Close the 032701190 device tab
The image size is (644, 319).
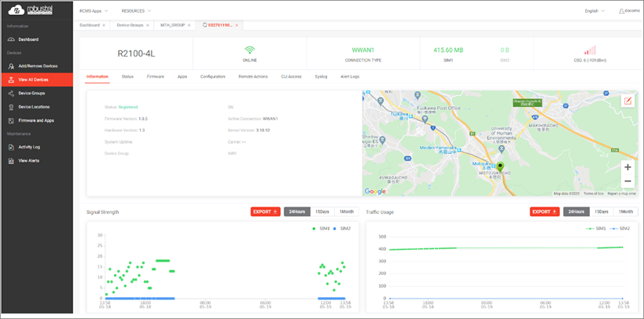point(237,25)
